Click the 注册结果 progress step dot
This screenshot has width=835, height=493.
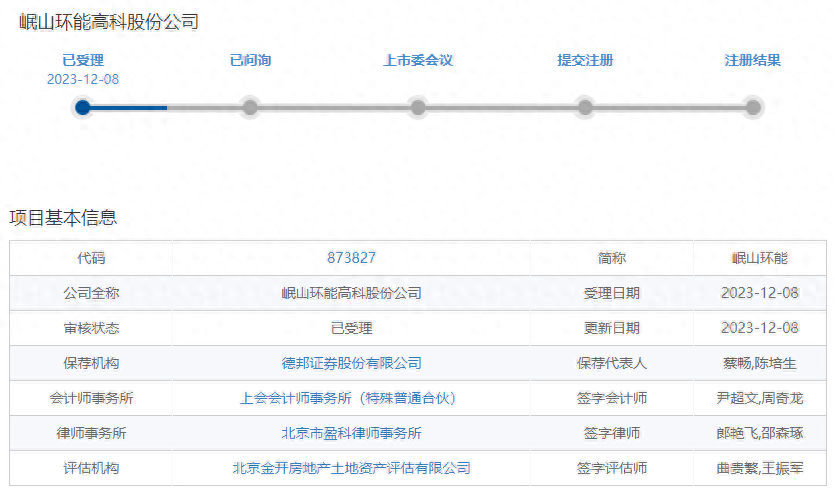[x=753, y=108]
